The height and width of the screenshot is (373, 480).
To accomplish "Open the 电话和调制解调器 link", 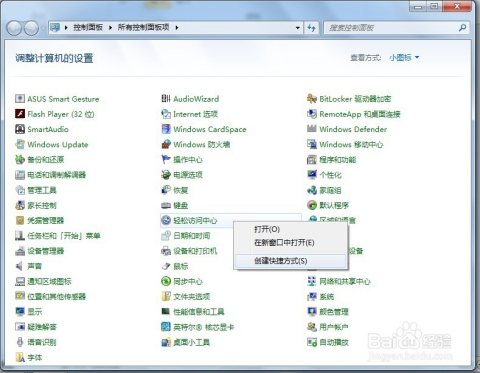I will [x=57, y=175].
